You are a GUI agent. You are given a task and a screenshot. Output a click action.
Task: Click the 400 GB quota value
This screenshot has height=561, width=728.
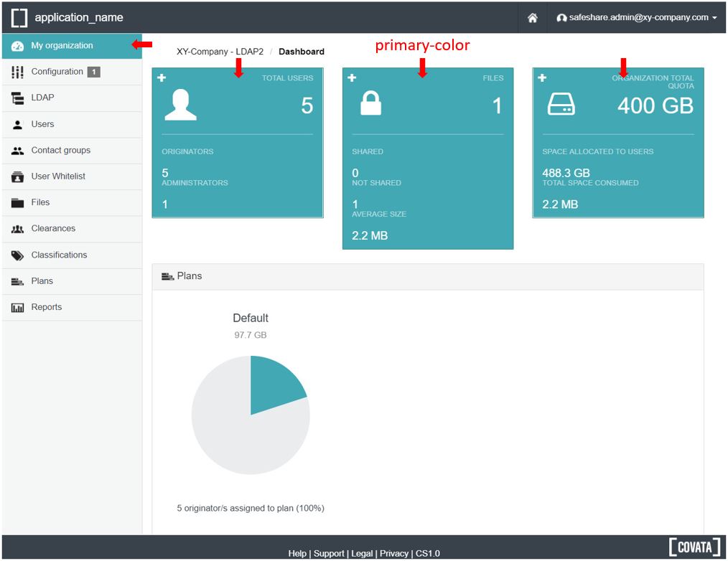(x=655, y=105)
